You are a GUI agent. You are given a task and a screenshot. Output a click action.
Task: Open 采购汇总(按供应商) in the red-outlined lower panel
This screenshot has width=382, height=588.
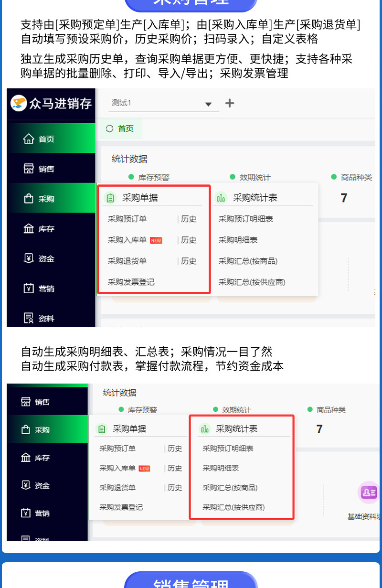[233, 507]
